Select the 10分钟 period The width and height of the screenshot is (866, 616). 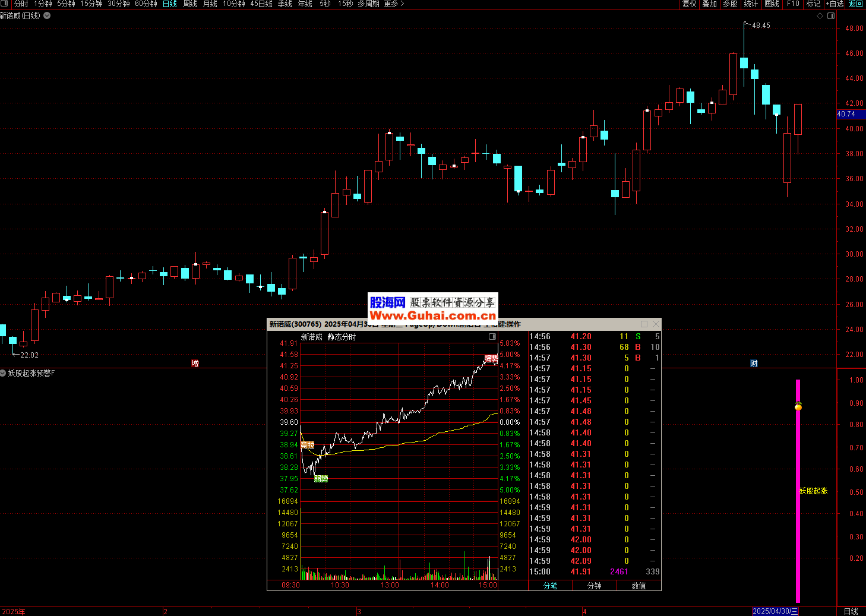tap(234, 4)
